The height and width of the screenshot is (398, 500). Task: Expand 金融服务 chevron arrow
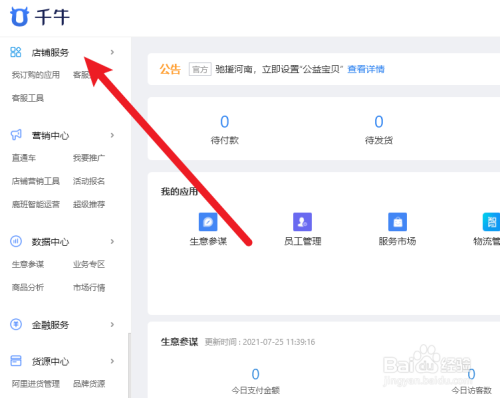(x=112, y=324)
